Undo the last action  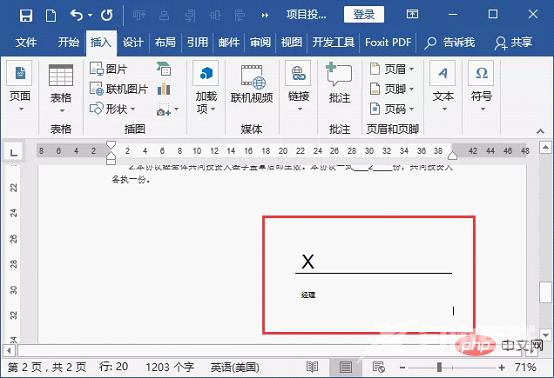point(76,15)
